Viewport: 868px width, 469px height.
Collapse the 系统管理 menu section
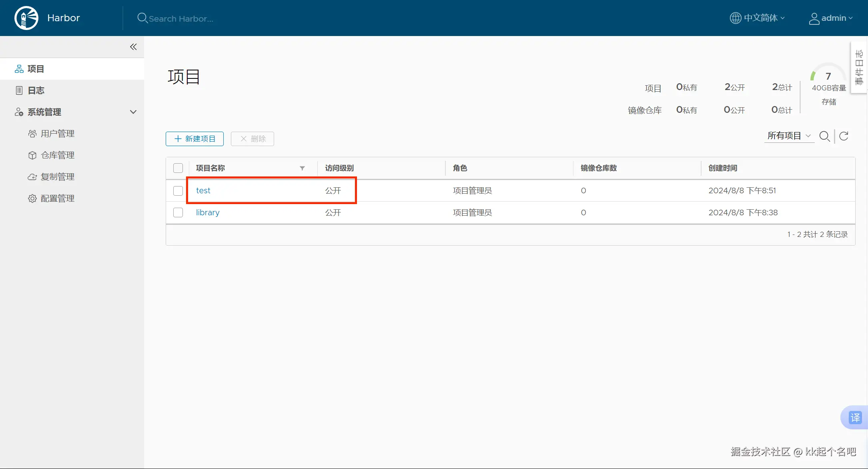click(133, 112)
